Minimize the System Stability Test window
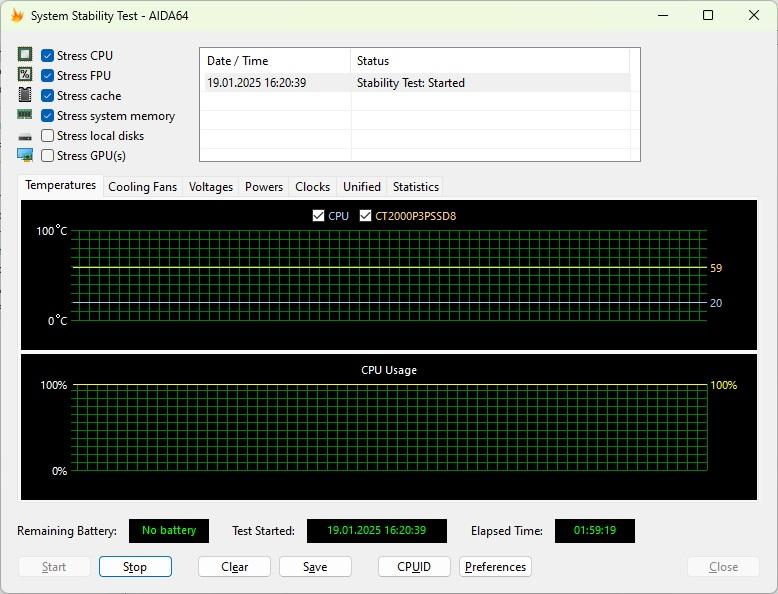This screenshot has height=594, width=778. 663,15
